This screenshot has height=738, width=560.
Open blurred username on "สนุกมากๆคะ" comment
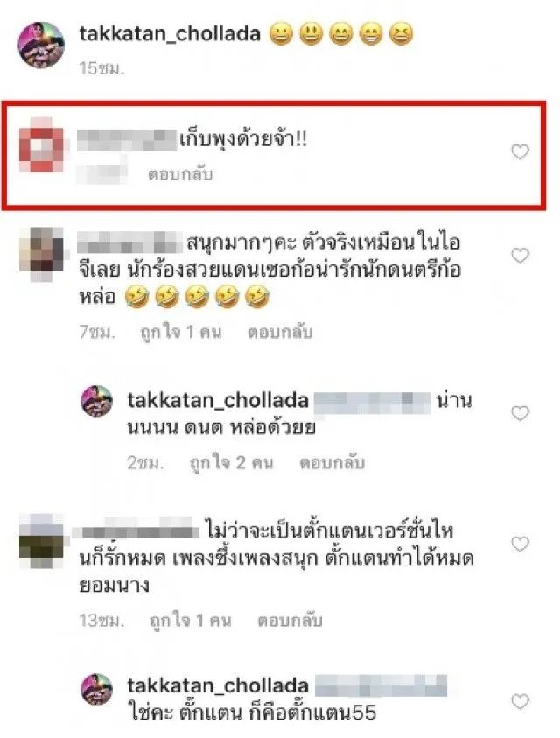(x=129, y=242)
